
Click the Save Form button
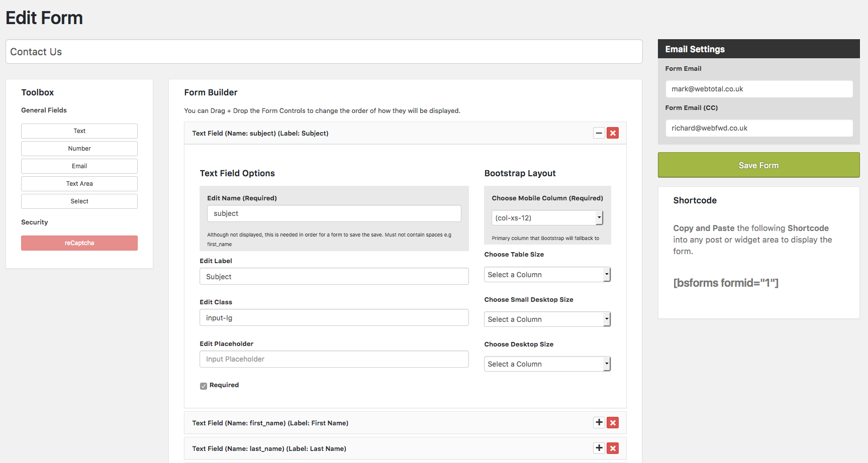pos(759,165)
